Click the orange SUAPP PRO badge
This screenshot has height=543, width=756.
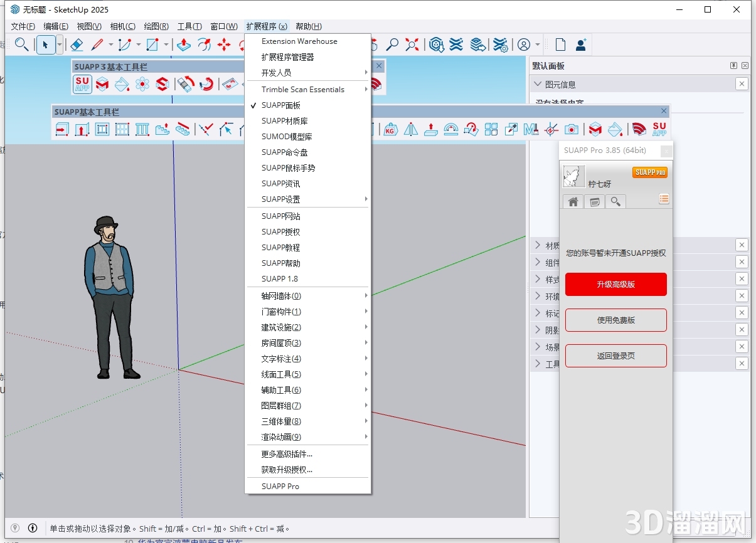click(649, 172)
